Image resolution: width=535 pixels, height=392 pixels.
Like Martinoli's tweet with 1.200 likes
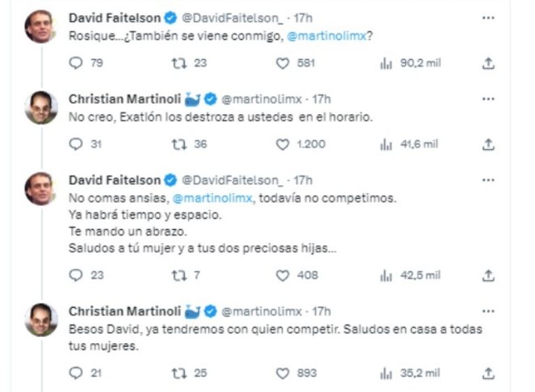click(x=282, y=145)
